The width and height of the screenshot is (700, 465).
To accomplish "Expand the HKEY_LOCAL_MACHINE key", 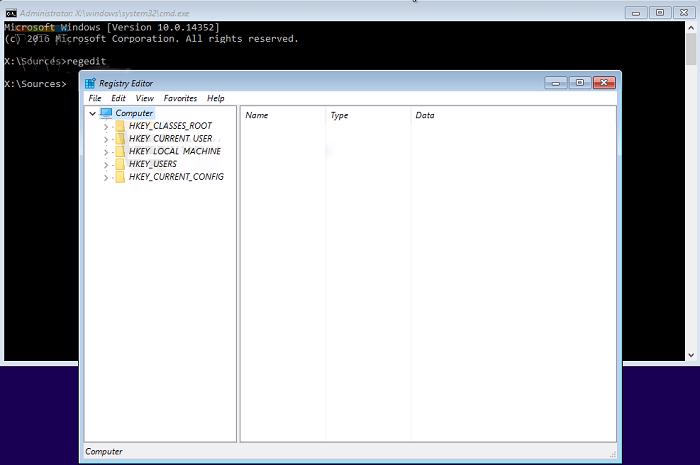I will tap(106, 152).
